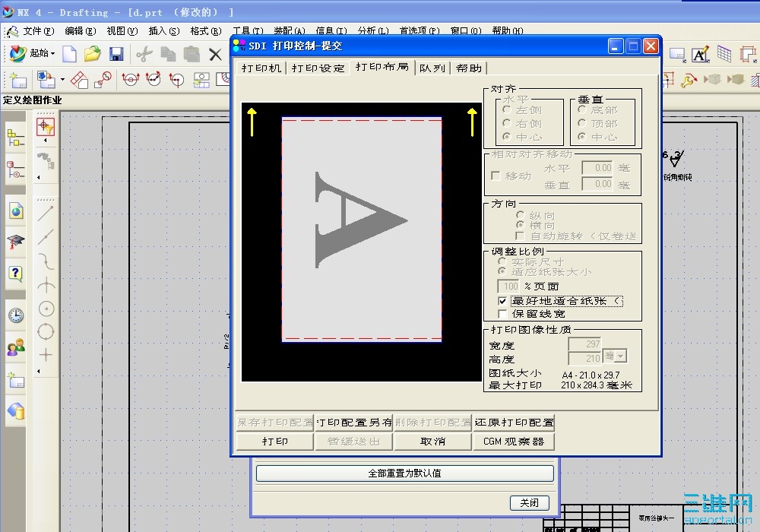Open the history clock sidebar icon
The image size is (760, 532).
pos(15,315)
